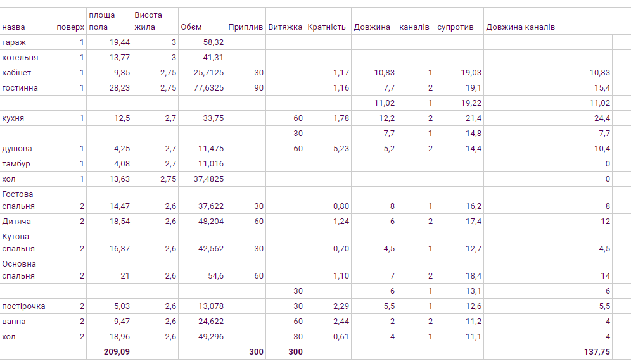Select the 'Висота жила' header cell

pos(155,21)
